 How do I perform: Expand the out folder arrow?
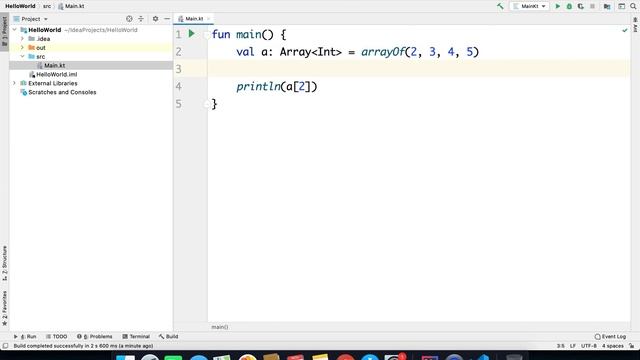pos(22,48)
